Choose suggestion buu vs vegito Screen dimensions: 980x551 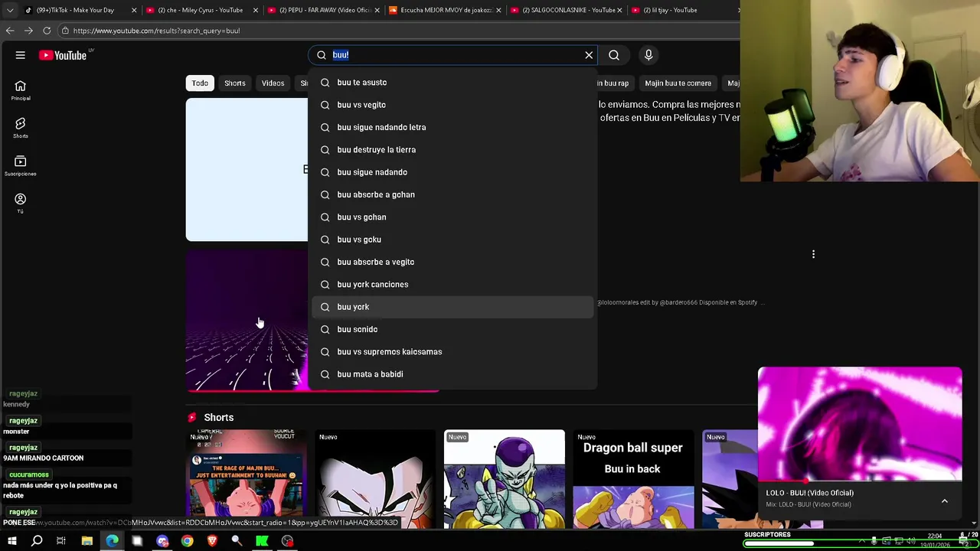click(x=452, y=105)
